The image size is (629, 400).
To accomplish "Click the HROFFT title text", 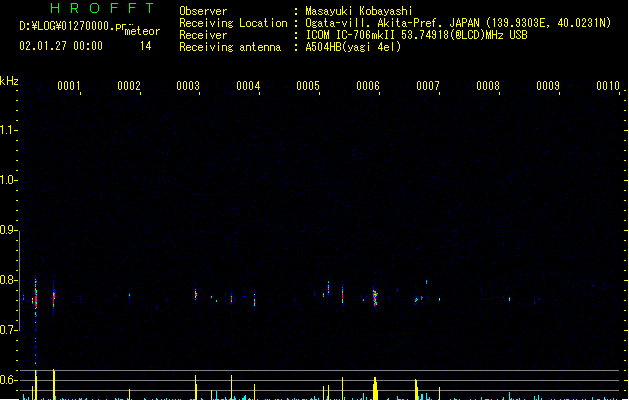I will point(102,8).
